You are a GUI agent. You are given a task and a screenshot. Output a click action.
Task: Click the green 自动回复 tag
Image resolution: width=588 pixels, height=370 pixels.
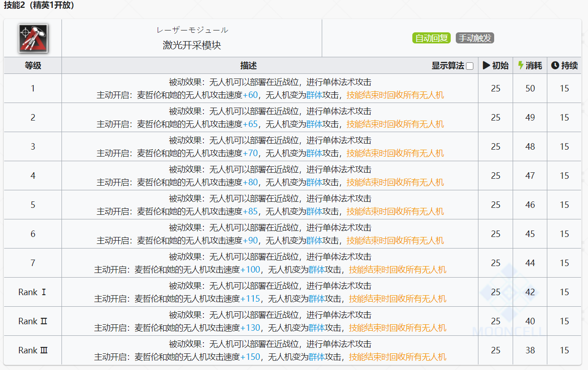tap(432, 38)
